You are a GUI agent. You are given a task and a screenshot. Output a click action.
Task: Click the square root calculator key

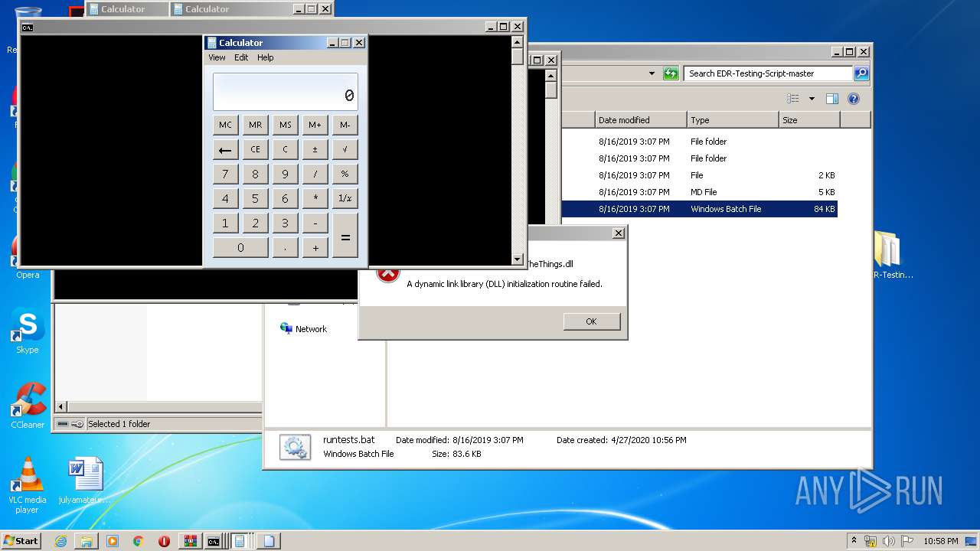click(345, 149)
